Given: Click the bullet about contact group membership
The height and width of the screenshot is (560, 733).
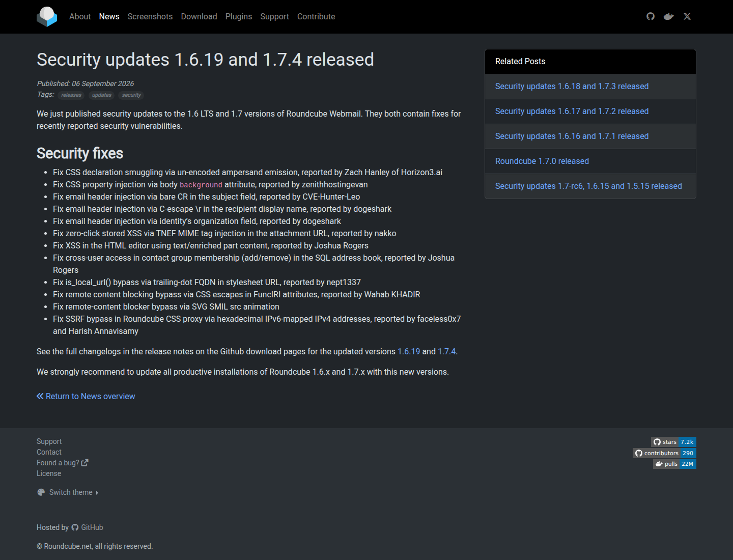Looking at the screenshot, I should point(253,264).
